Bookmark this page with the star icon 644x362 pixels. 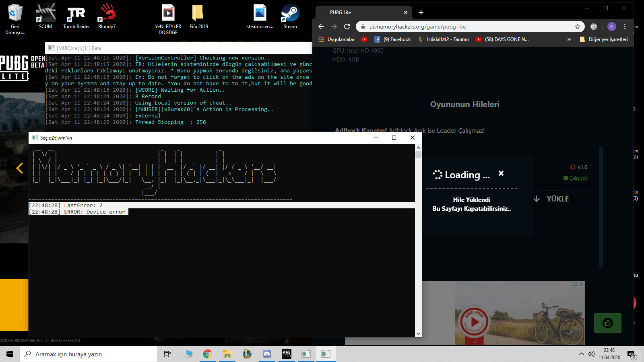pyautogui.click(x=578, y=27)
